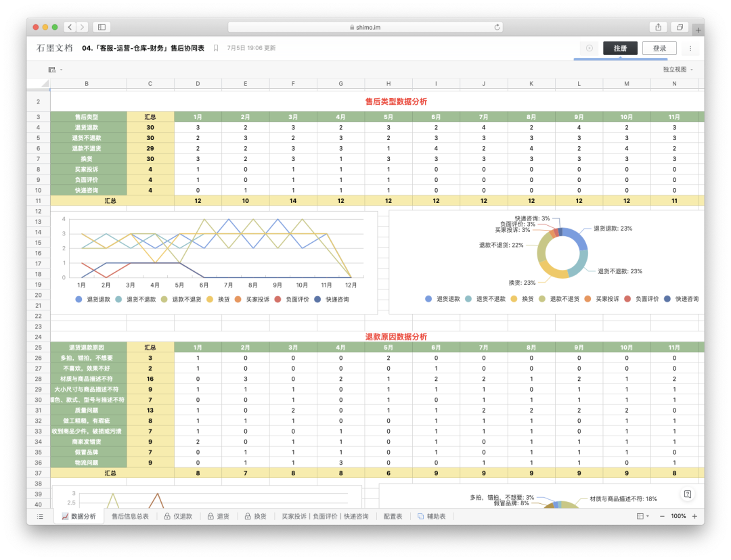This screenshot has height=560, width=731.
Task: Click the 注册 register button
Action: coord(620,48)
